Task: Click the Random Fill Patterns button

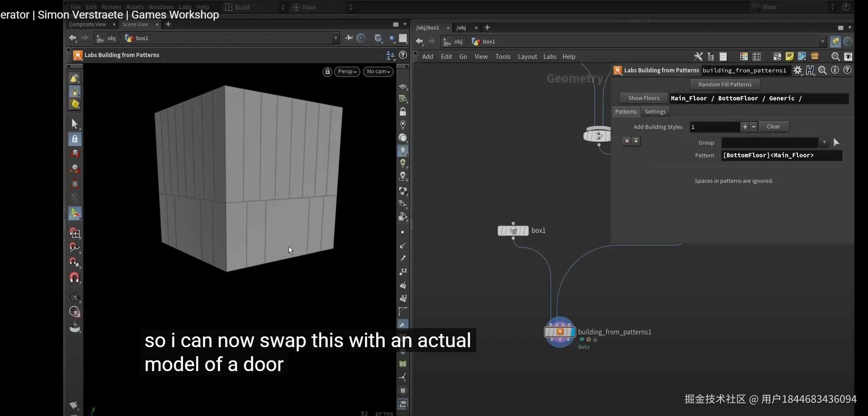Action: pos(725,85)
